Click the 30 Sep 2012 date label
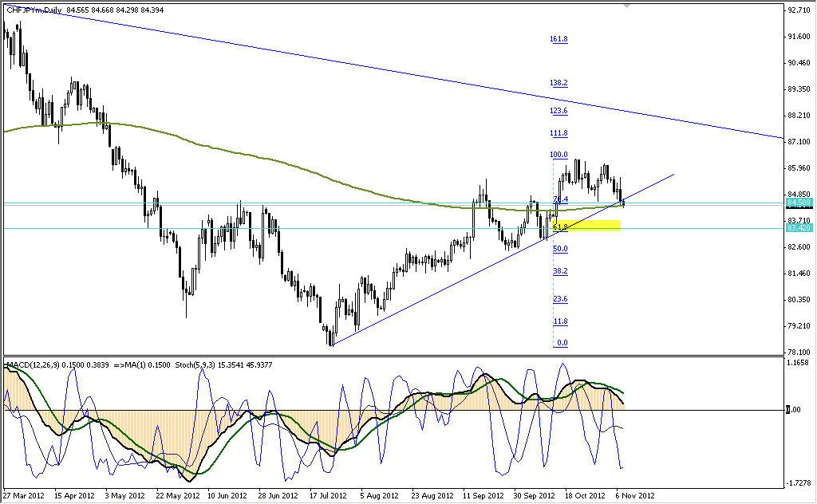 coord(535,496)
